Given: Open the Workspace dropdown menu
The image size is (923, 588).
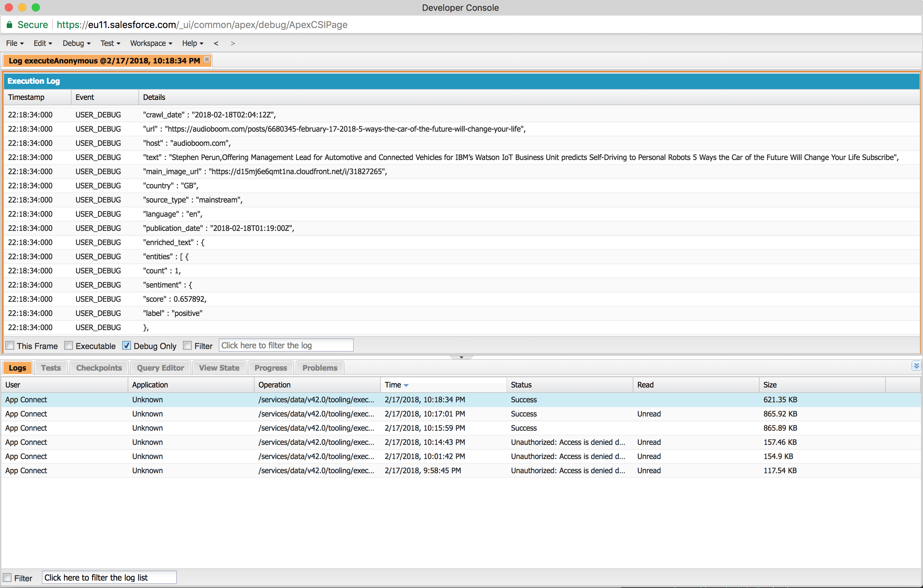Looking at the screenshot, I should click(151, 43).
